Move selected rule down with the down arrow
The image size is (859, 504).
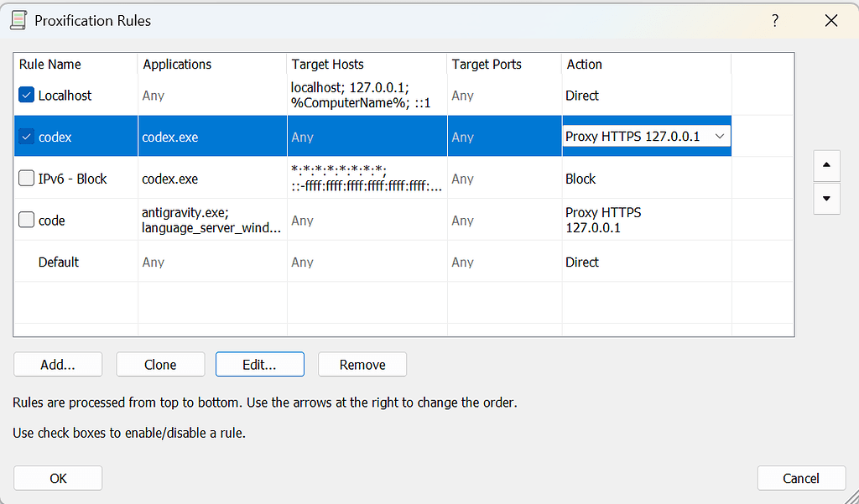pos(826,198)
